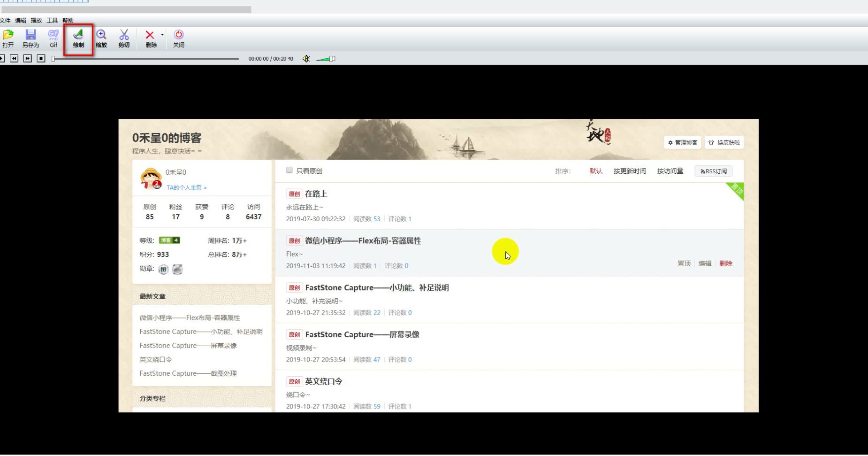Open the 帮助 (Help) menu
The image size is (868, 456).
click(68, 20)
